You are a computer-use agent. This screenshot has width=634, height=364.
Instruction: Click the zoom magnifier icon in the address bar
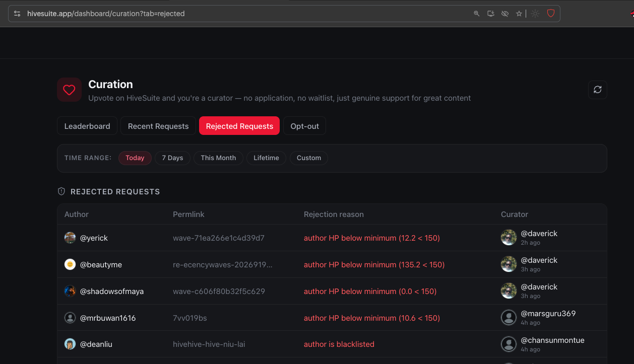tap(476, 14)
